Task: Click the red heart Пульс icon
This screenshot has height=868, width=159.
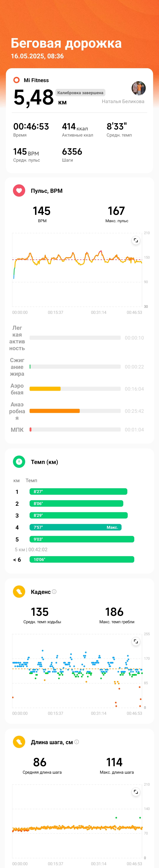Action: (19, 191)
